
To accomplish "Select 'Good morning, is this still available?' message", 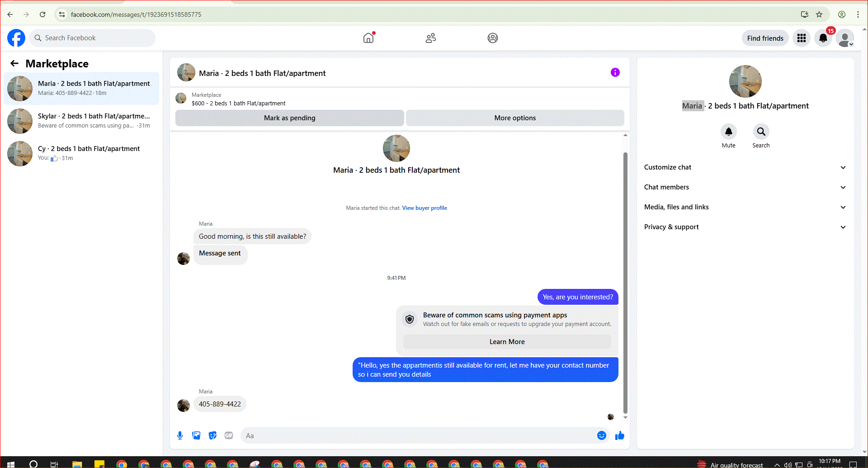I will tap(252, 236).
